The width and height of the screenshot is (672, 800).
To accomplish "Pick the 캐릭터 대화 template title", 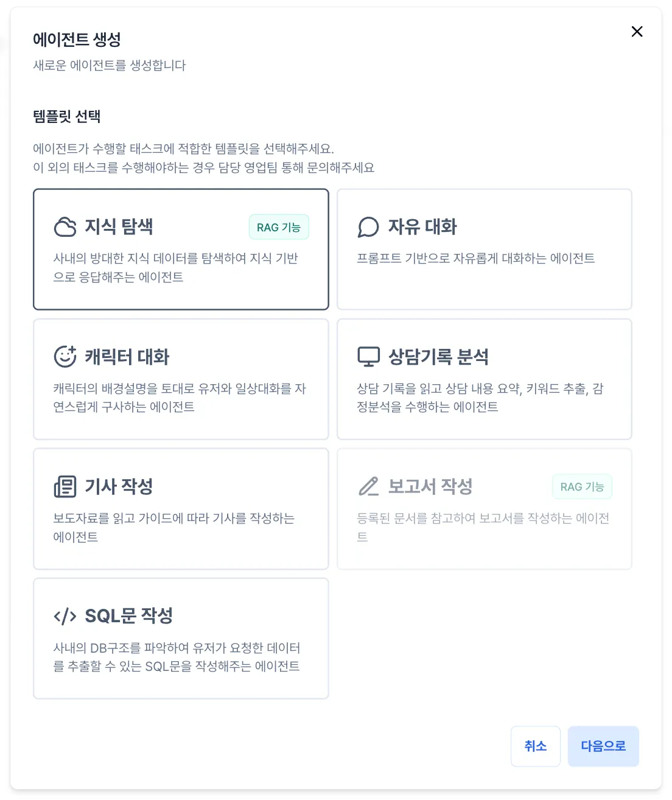I will pos(127,357).
